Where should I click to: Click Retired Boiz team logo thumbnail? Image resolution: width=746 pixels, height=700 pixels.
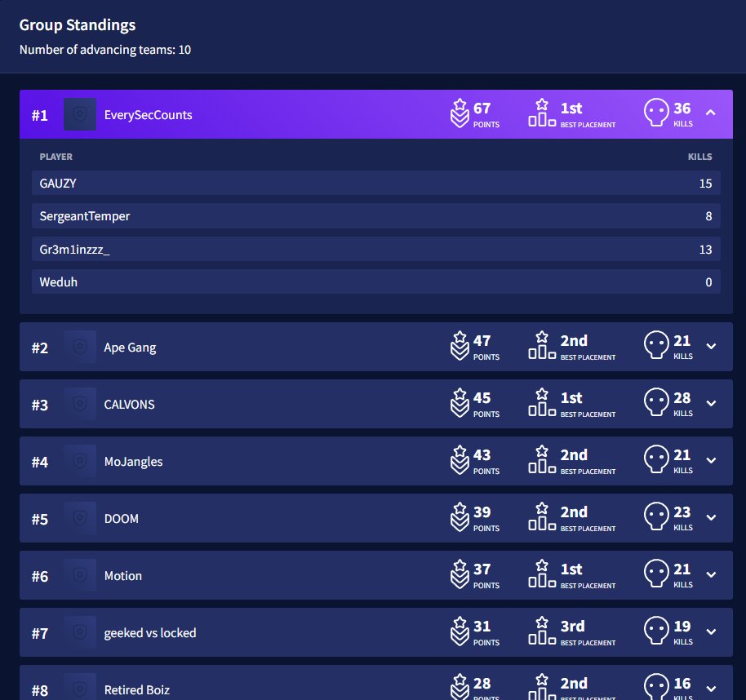point(80,687)
